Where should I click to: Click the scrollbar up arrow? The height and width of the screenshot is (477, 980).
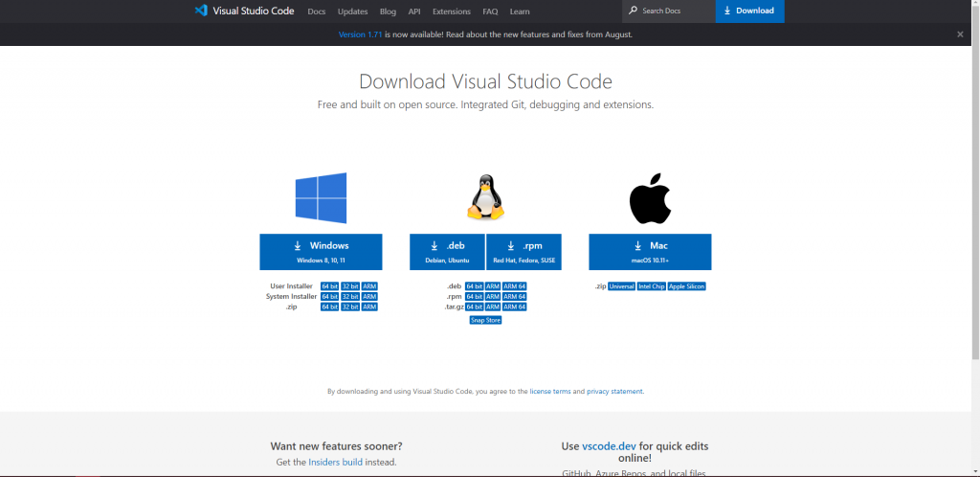click(x=975, y=5)
